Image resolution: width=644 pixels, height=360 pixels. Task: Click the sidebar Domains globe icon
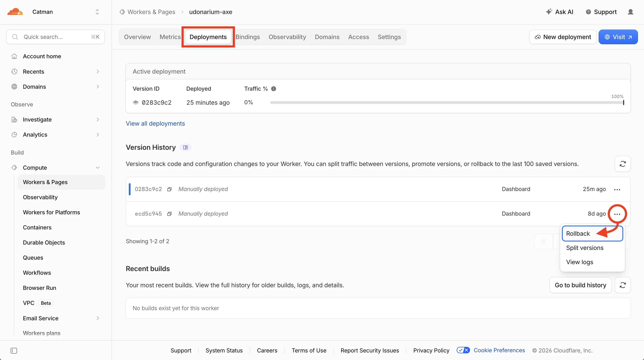14,87
